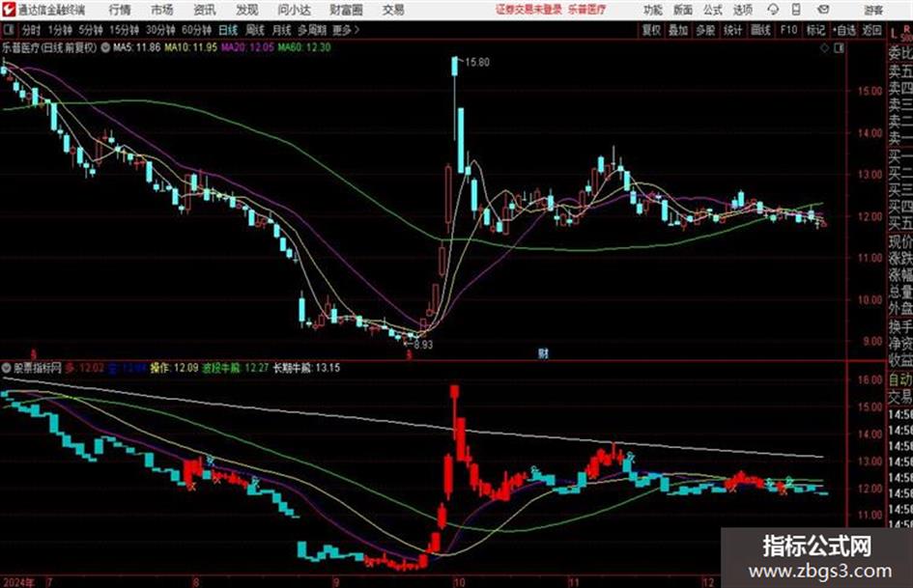Open the 交易 menu
Screen dimensions: 913x588
pos(393,10)
